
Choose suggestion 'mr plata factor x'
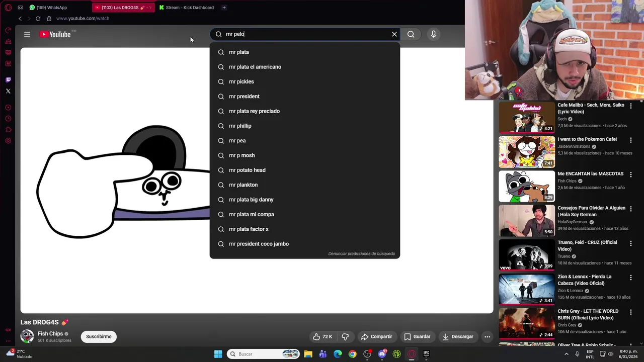[305, 229]
